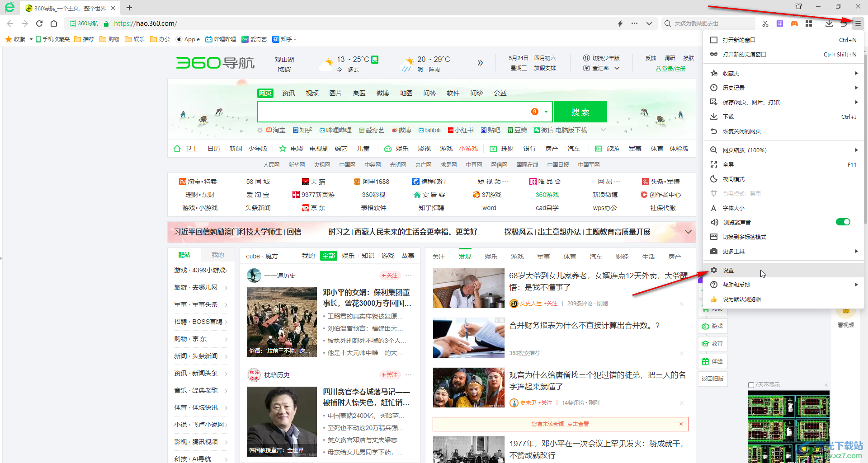Image resolution: width=868 pixels, height=463 pixels.
Task: Click the three-dot more icon in address bar
Action: tap(635, 23)
